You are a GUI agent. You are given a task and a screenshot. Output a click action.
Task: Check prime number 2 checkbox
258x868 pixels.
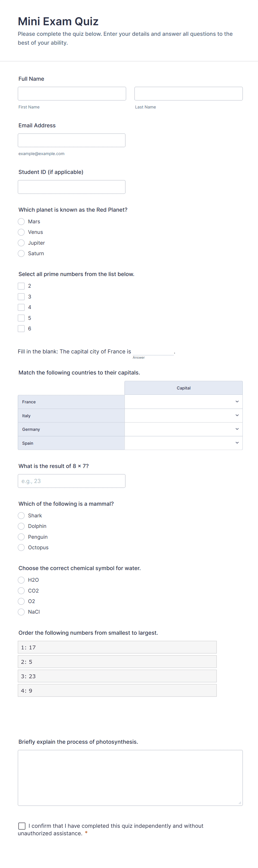(21, 286)
